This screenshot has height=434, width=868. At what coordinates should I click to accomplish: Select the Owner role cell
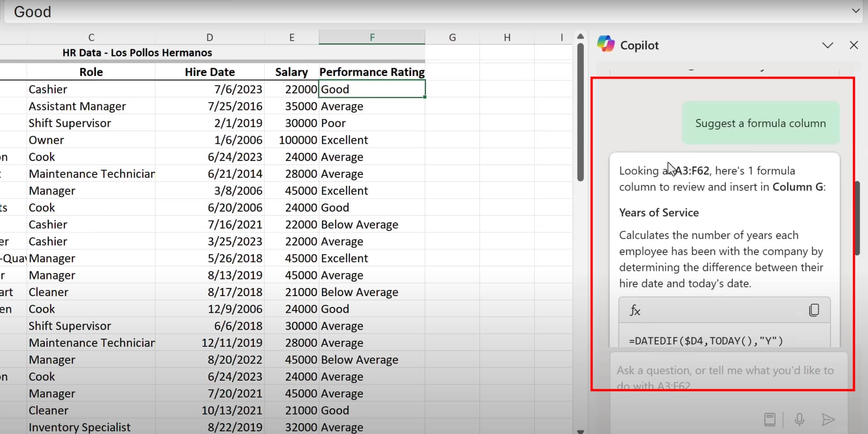(91, 140)
